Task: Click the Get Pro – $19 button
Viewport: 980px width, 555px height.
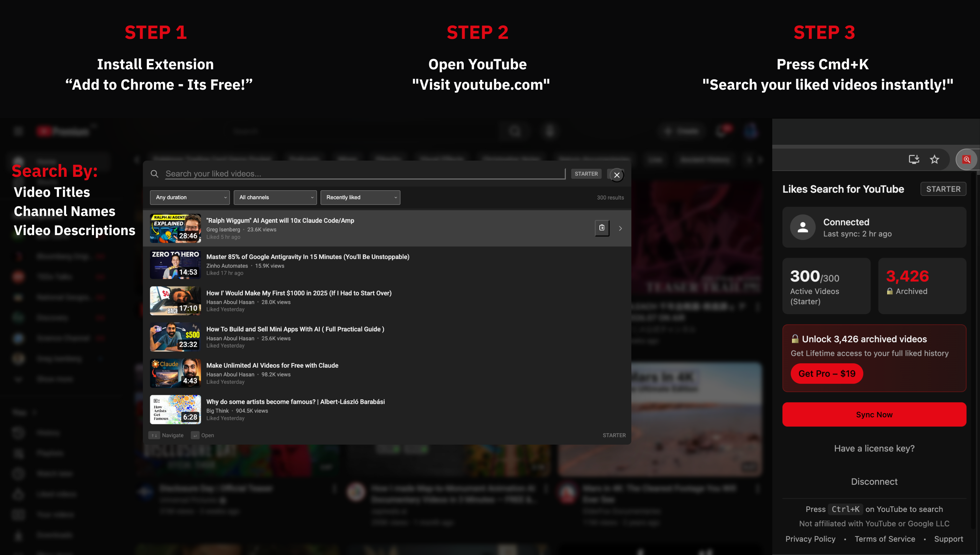Action: coord(826,374)
